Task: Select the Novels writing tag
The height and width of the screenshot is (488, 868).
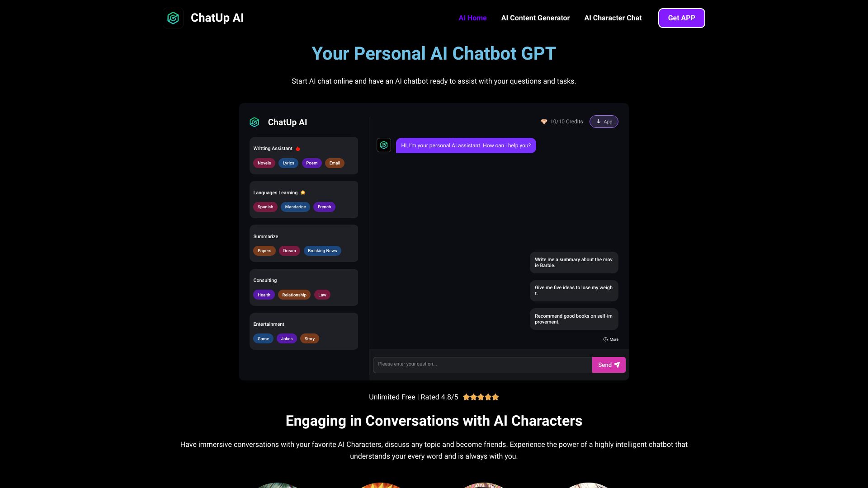Action: 264,163
